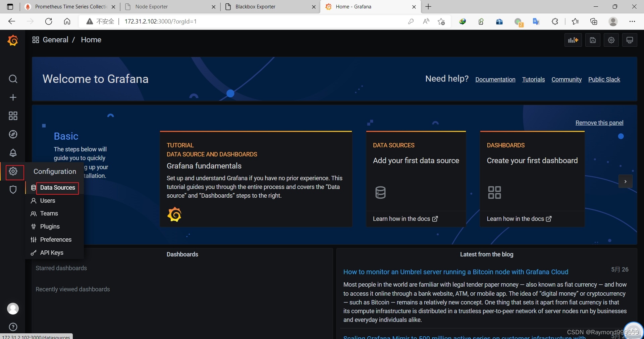Select Teams in Configuration menu
The image size is (644, 339).
(x=49, y=213)
